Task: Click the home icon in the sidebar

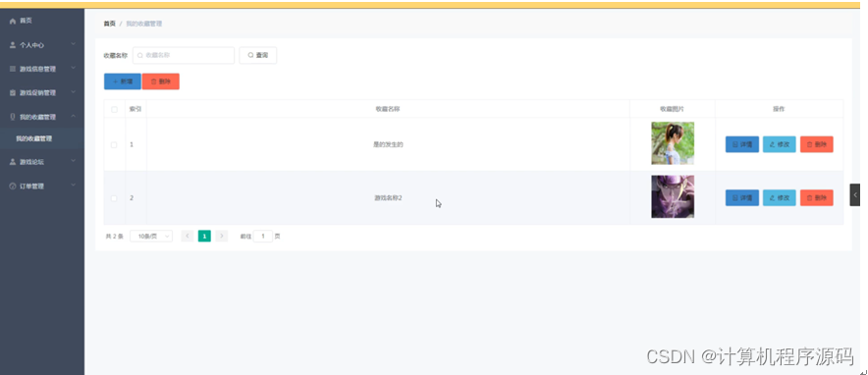Action: coord(13,21)
